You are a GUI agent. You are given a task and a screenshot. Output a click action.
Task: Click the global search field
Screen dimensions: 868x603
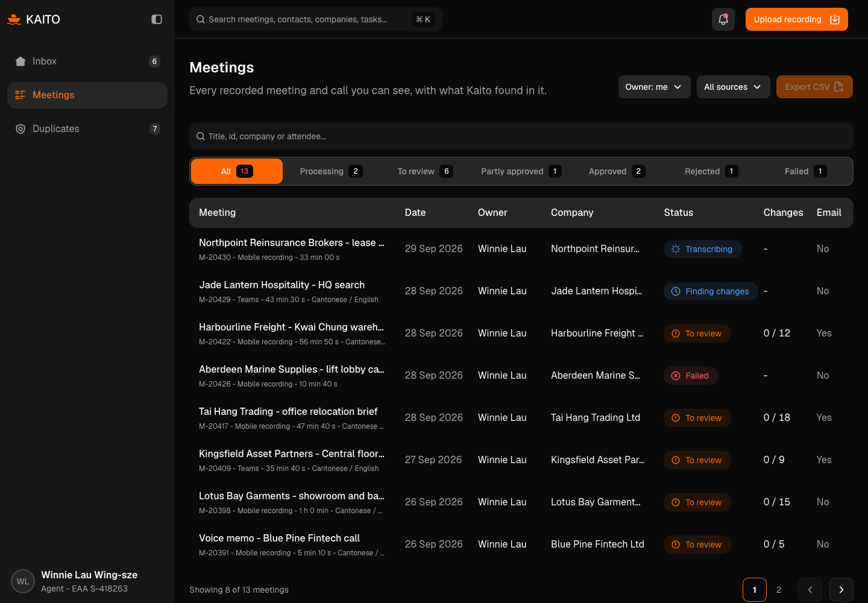316,19
